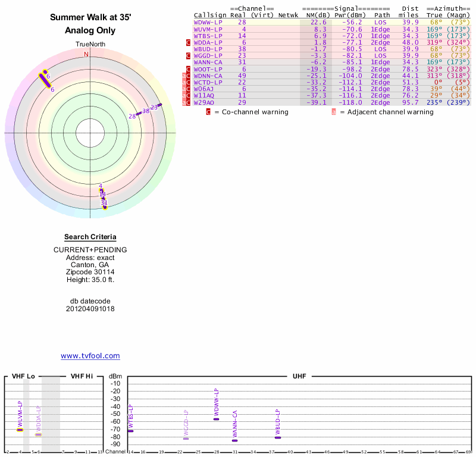Select channel 28 marker on radar plot
Viewport: 476px width, 457px height.
[132, 117]
